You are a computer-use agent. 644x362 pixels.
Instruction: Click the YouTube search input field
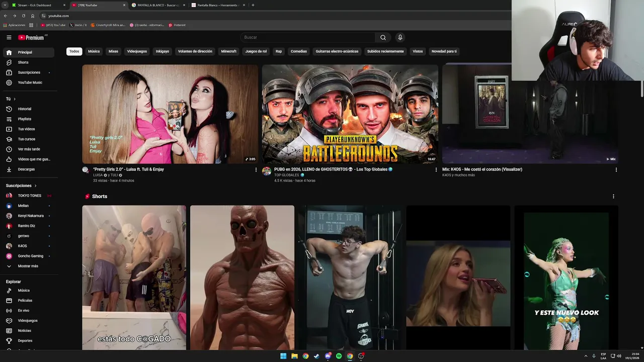pos(307,37)
